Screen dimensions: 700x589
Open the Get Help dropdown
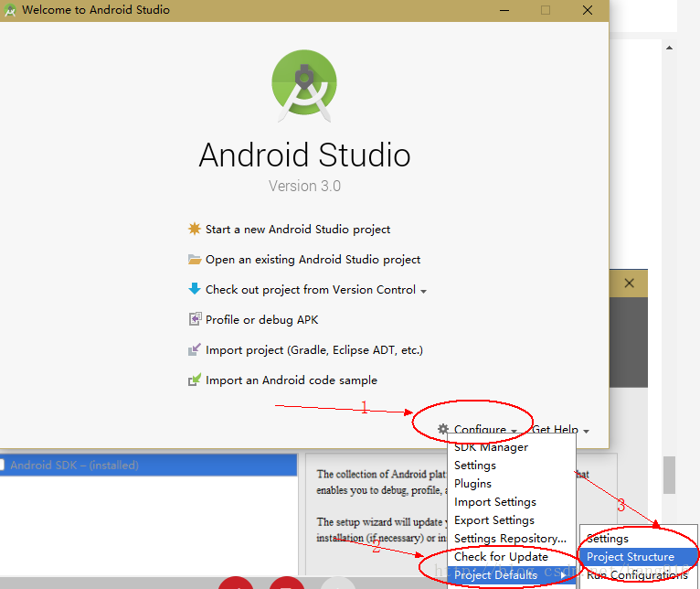click(556, 430)
